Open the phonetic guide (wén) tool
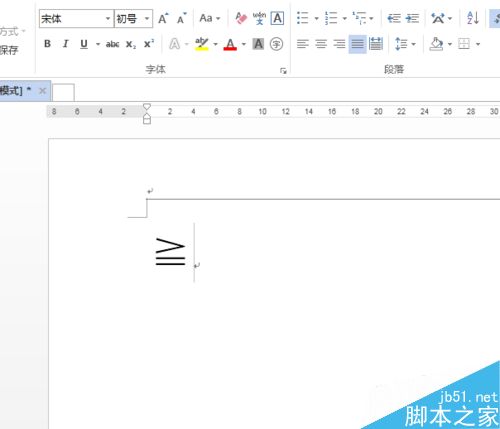Image resolution: width=500 pixels, height=429 pixels. [259, 18]
